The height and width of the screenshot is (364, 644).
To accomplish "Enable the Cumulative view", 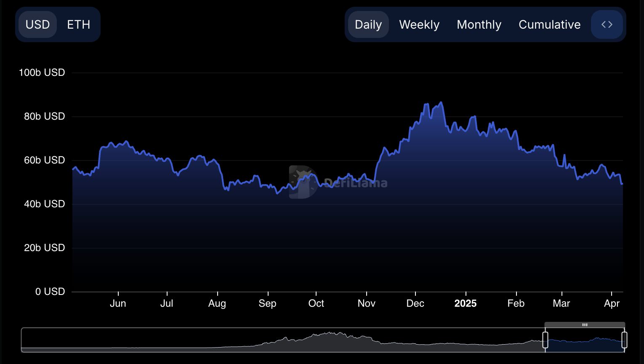I will (x=549, y=24).
